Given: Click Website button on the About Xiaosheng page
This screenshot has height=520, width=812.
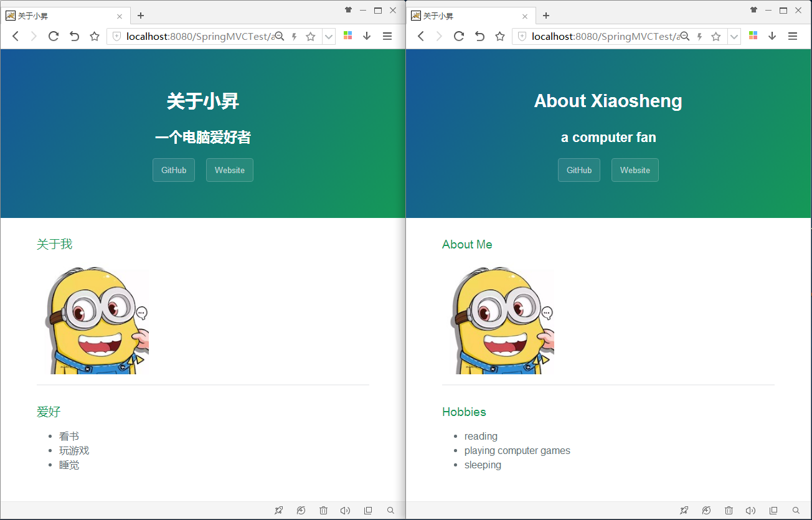Looking at the screenshot, I should [635, 170].
